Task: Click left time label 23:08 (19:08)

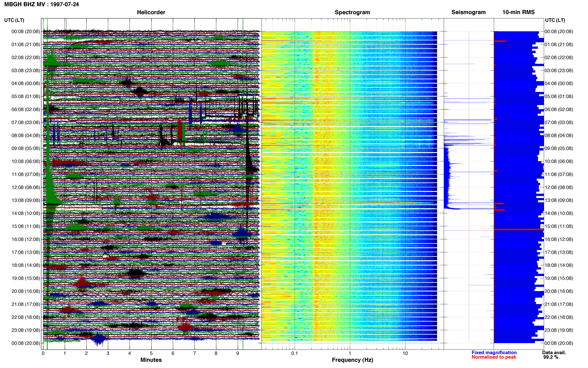Action: click(26, 330)
